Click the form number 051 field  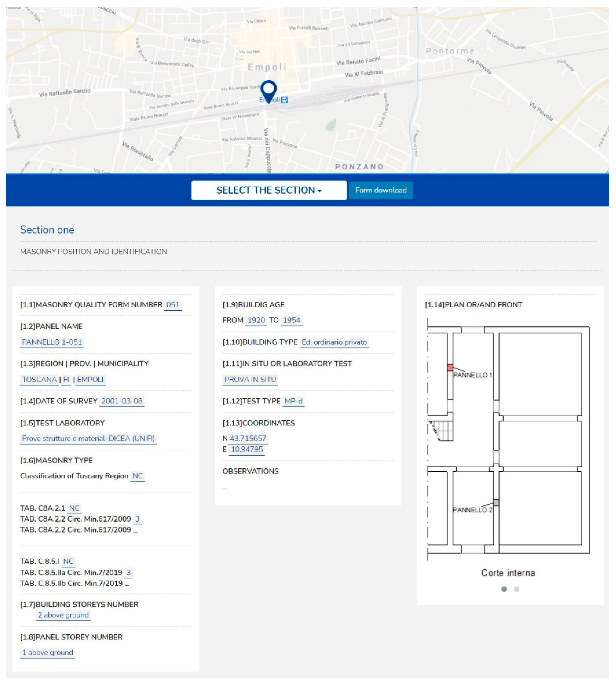pos(173,305)
